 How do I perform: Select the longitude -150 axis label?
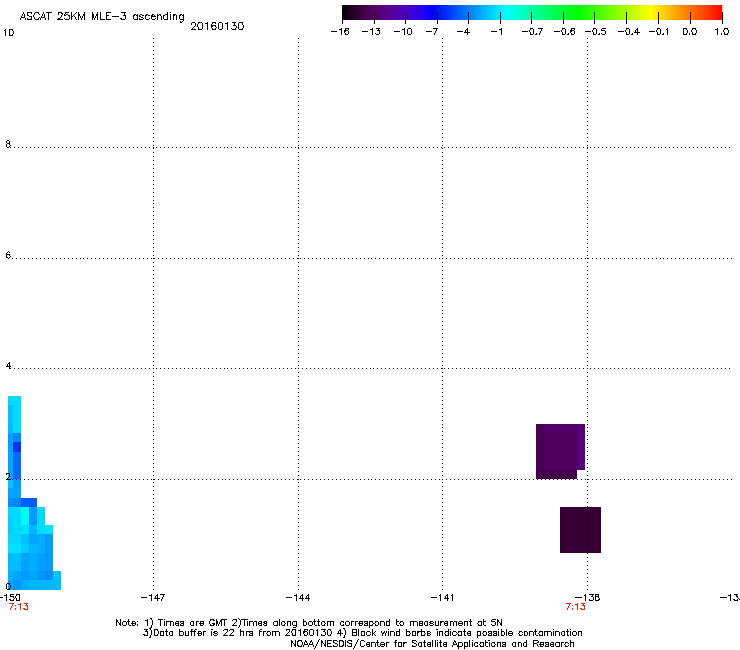click(x=10, y=598)
